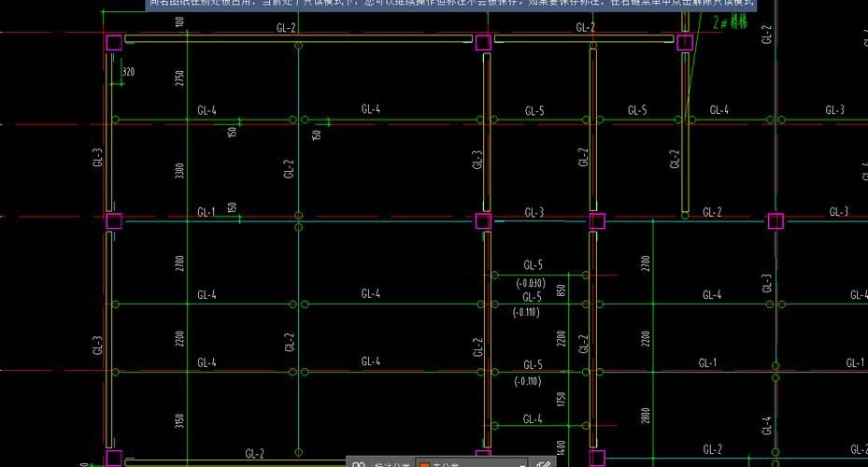Click the 2800 dimension text

pyautogui.click(x=646, y=415)
